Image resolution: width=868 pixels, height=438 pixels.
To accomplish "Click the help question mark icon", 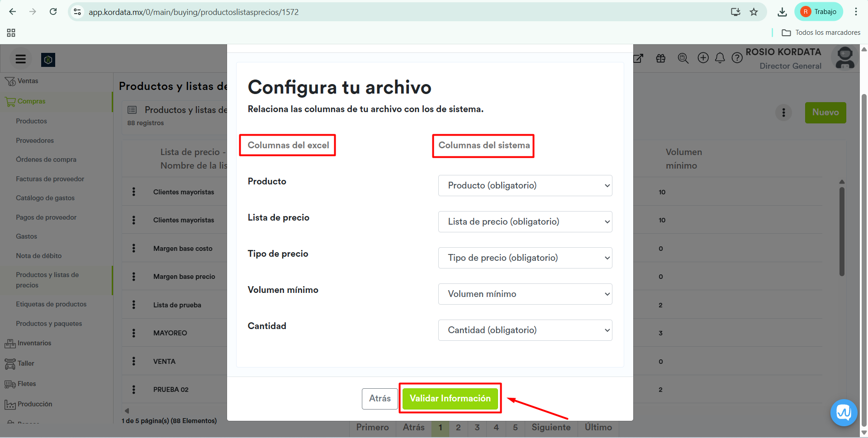I will pos(737,58).
